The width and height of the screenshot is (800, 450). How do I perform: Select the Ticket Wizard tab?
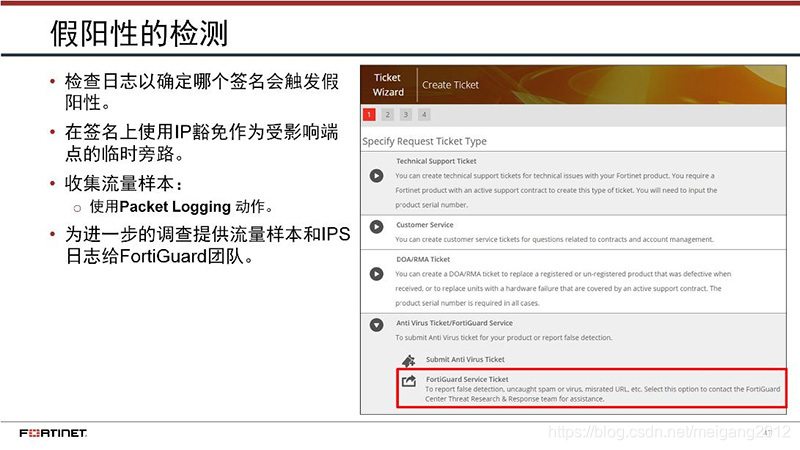click(388, 85)
